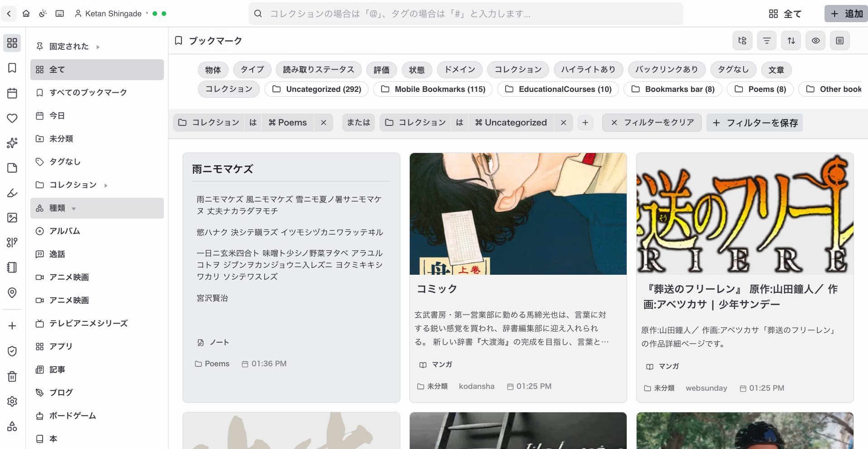Viewport: 868px width, 449px height.
Task: Open the 葬送のフリーレン card thumbnail
Action: (745, 214)
